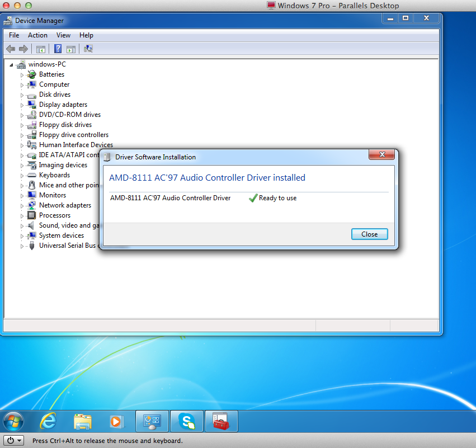Viewport: 476px width, 448px height.
Task: Open Windows Explorer folder in taskbar
Action: 82,421
